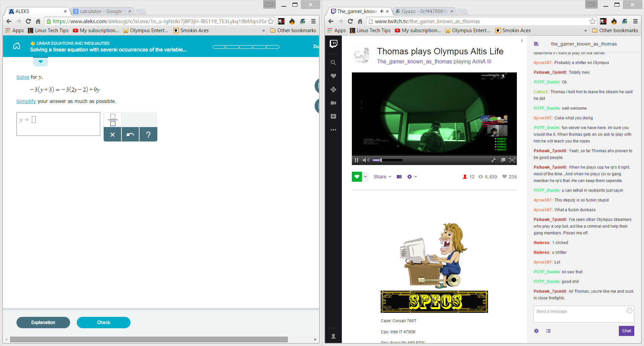Image resolution: width=644 pixels, height=346 pixels.
Task: Click the Twitch address bar URL
Action: 427,21
